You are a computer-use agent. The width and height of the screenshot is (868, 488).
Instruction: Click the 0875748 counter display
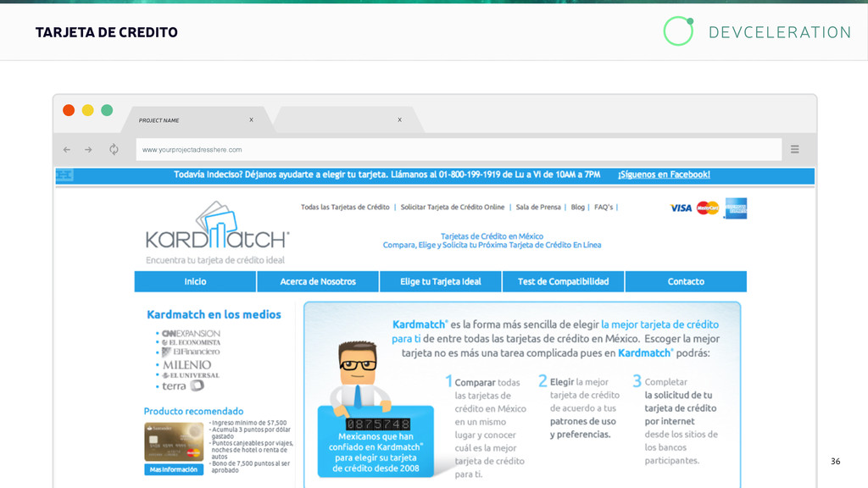point(378,424)
